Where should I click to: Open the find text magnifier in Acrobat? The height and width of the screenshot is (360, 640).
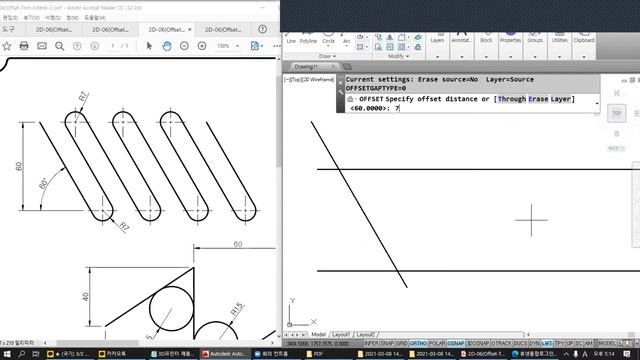coord(60,46)
